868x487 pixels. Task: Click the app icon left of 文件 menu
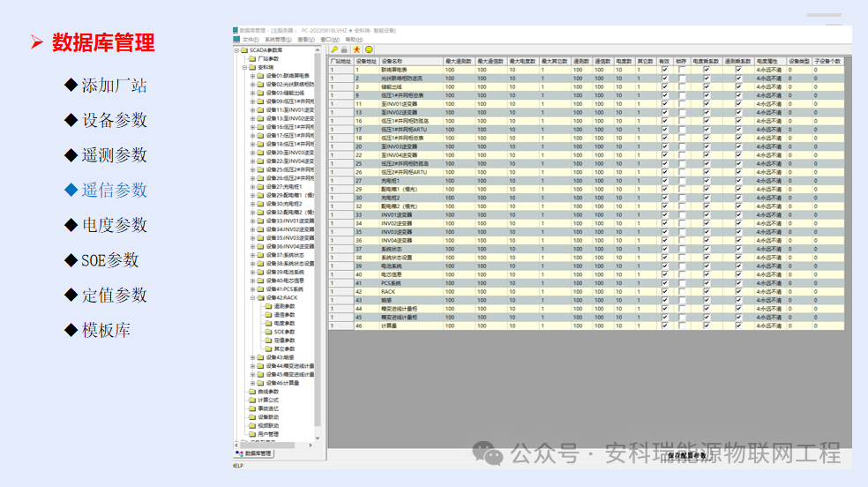(237, 40)
